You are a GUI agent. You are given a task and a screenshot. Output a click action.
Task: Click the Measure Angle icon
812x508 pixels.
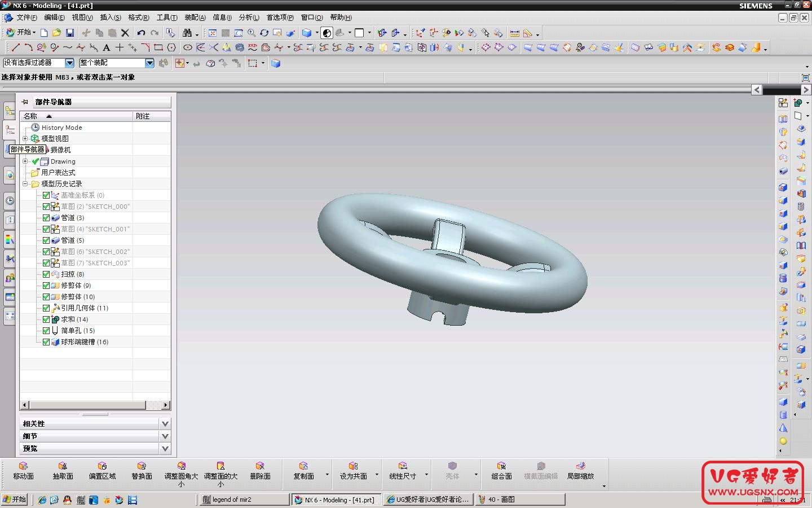coord(528,33)
